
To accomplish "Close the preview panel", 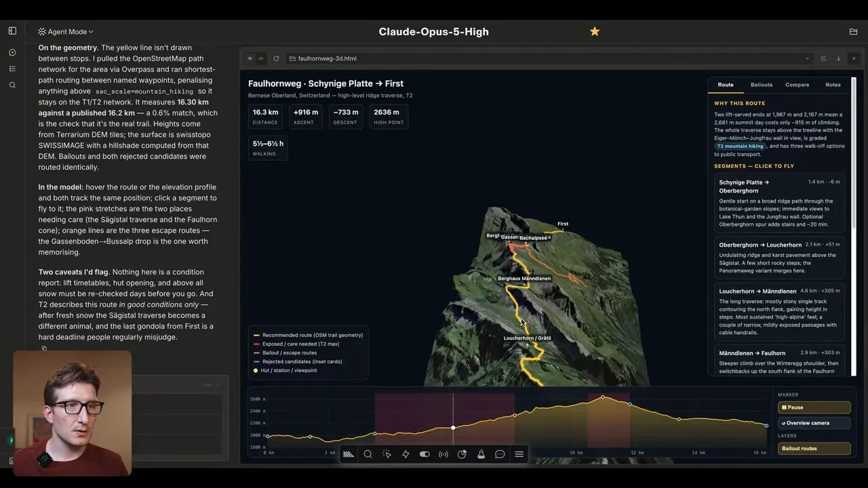I will (853, 58).
